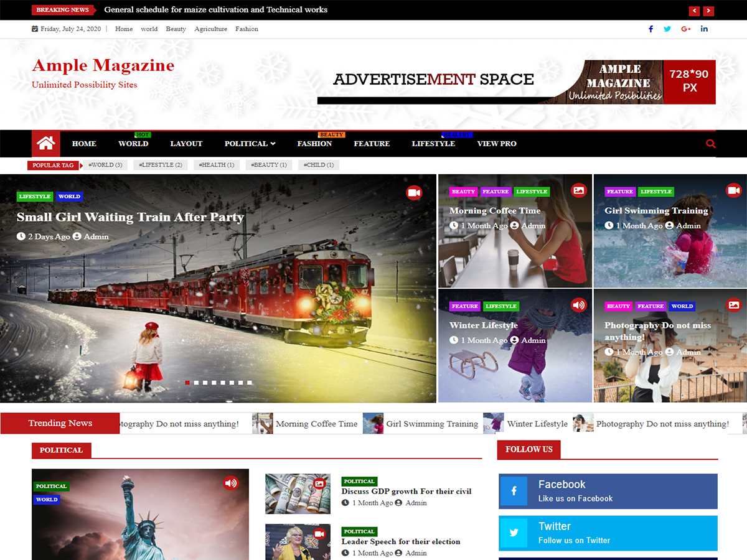Open the search icon in the navigation bar

click(710, 143)
